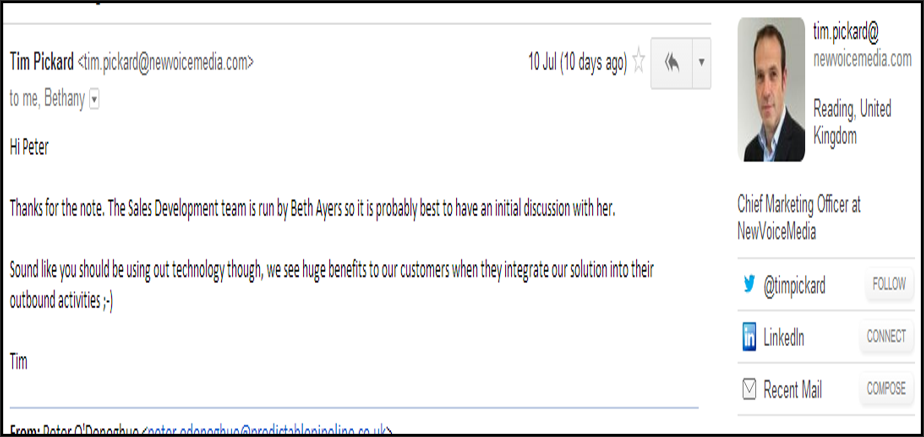This screenshot has width=924, height=437.
Task: Click Chief Marketing Officer at NewVoiceMedia text
Action: coord(799,218)
